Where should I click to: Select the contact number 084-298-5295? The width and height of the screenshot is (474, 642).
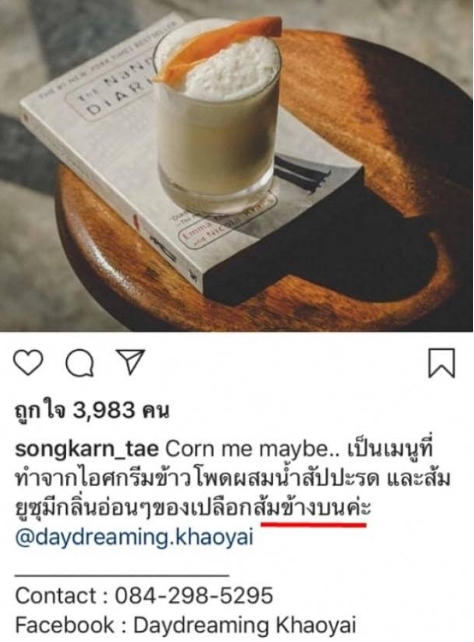(194, 595)
